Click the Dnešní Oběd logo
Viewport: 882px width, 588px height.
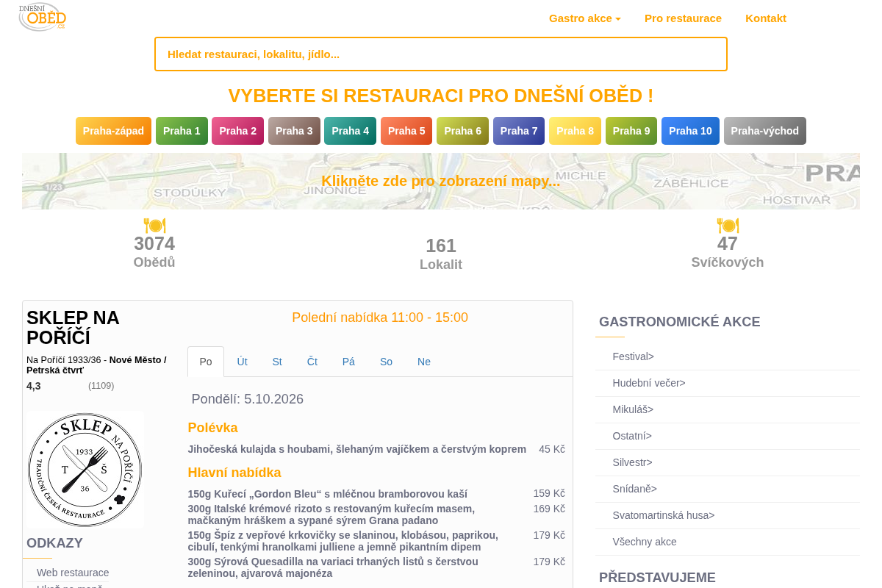click(x=43, y=17)
